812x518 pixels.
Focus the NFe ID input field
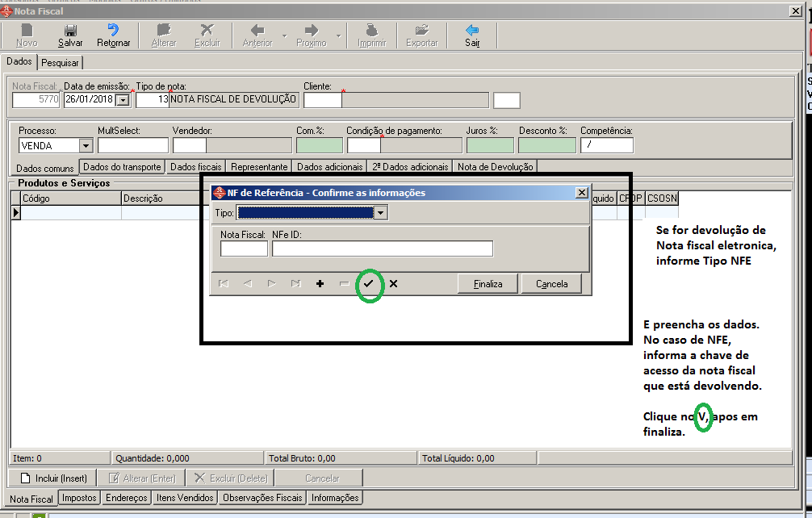click(383, 249)
